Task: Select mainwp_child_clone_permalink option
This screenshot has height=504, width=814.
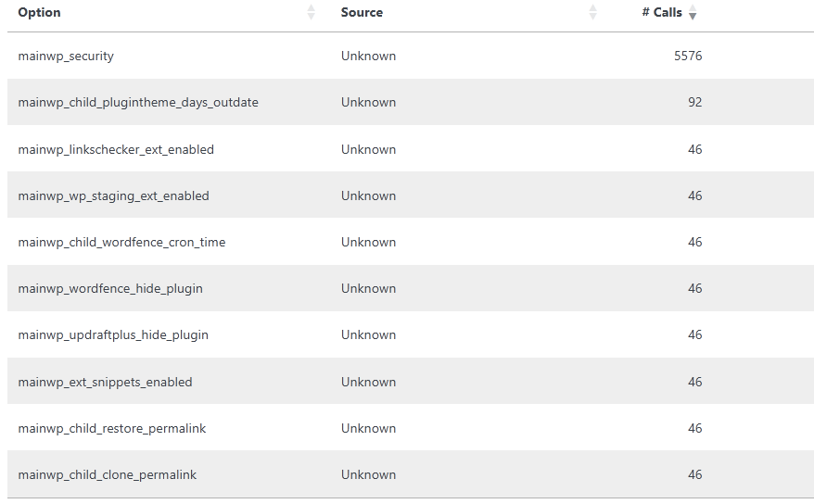Action: click(x=108, y=475)
